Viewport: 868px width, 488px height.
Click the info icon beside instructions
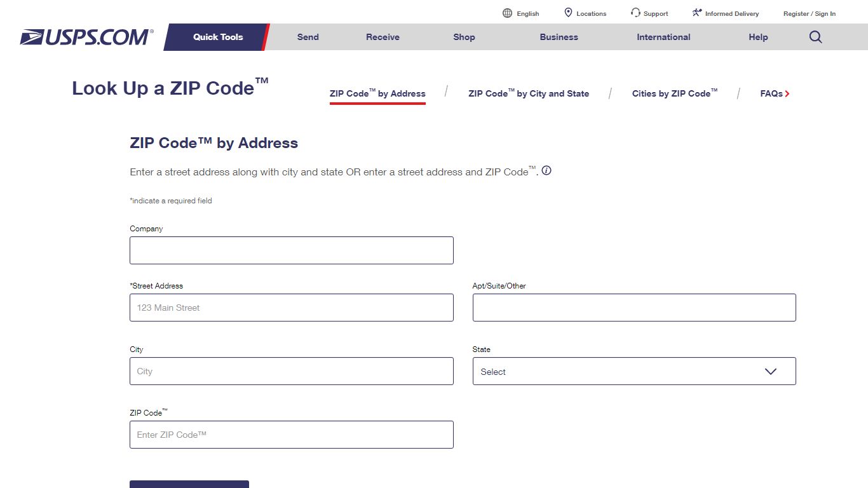coord(546,170)
